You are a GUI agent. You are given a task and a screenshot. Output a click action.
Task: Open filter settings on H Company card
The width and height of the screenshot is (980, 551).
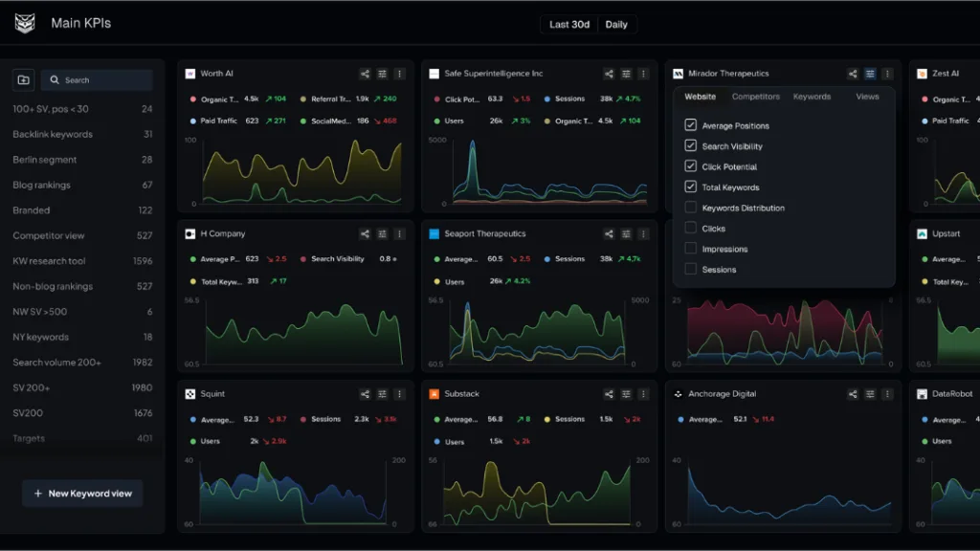coord(382,234)
